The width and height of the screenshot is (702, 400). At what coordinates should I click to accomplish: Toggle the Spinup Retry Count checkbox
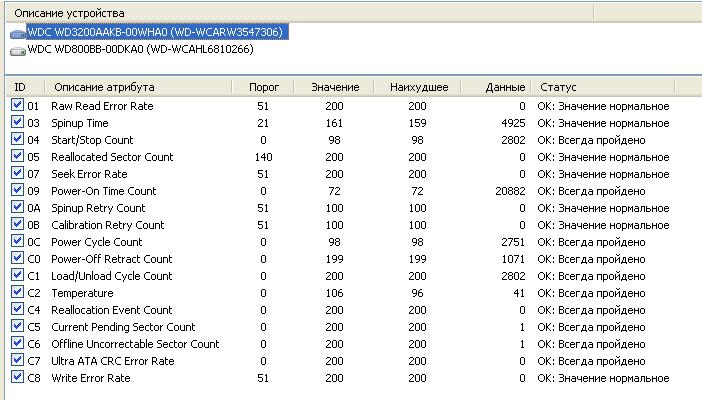pos(17,207)
